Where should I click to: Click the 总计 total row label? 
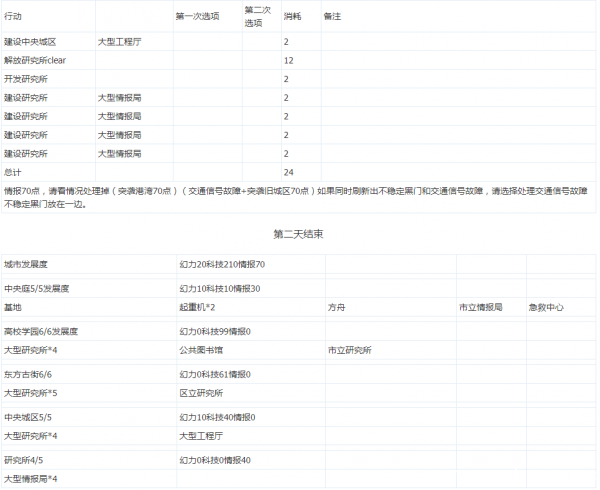(13, 171)
